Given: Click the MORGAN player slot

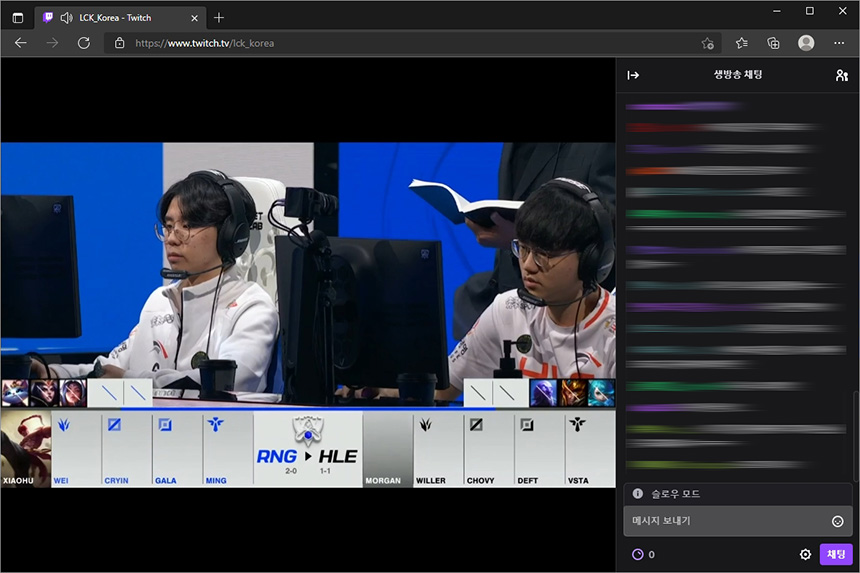Looking at the screenshot, I should [388, 449].
